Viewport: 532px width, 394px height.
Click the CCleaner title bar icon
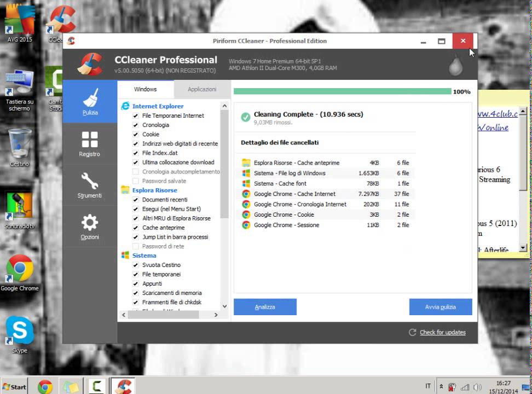(x=71, y=40)
